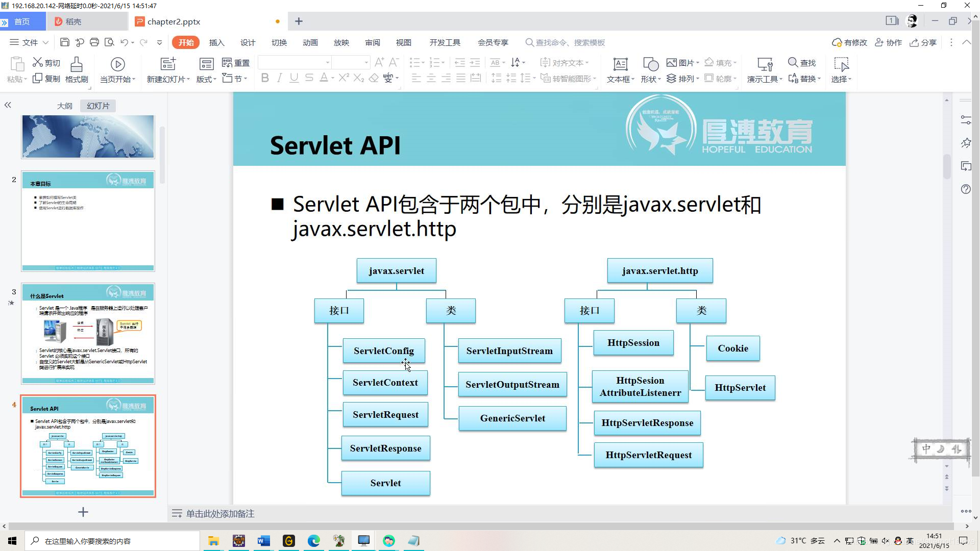Click the Reset (重置) slide button
980x551 pixels.
[236, 63]
